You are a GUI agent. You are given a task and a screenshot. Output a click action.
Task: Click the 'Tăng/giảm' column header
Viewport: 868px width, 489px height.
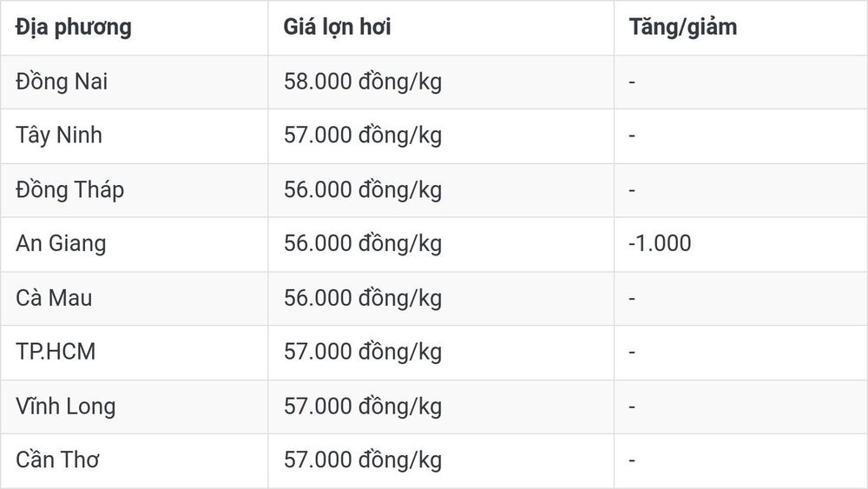pos(683,28)
